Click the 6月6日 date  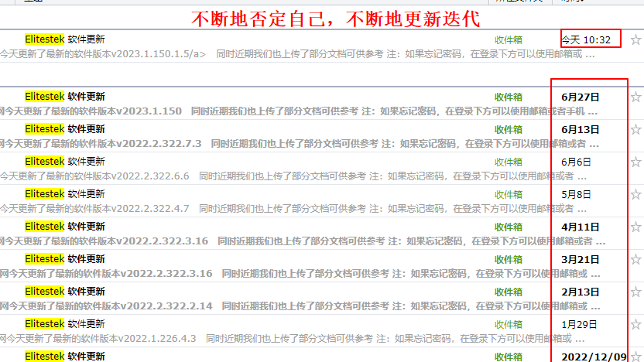coord(576,162)
